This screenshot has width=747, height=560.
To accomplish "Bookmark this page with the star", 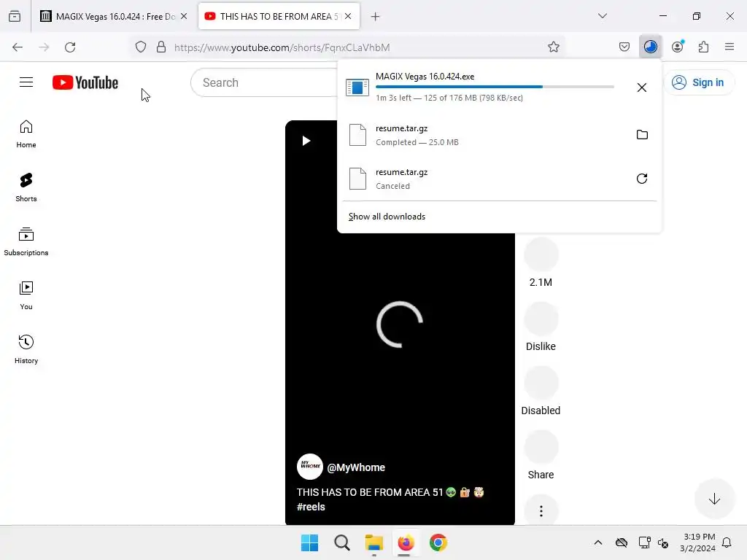I will click(553, 47).
